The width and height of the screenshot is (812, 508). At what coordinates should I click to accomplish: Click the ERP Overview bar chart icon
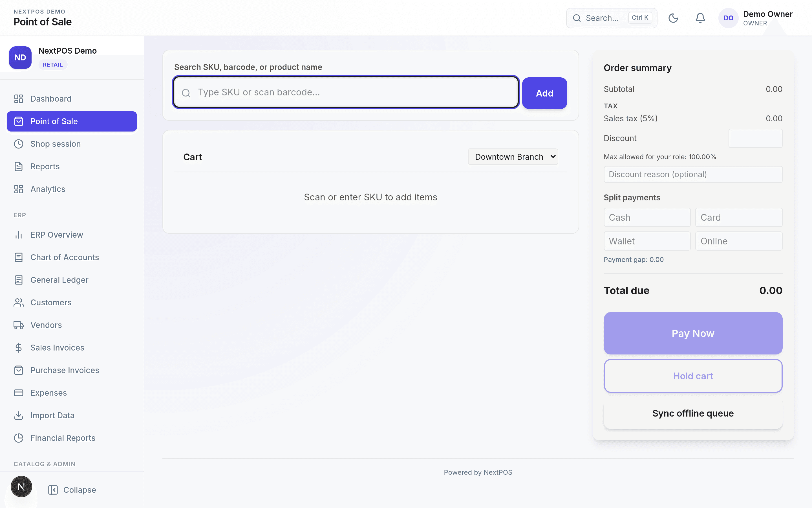point(18,235)
